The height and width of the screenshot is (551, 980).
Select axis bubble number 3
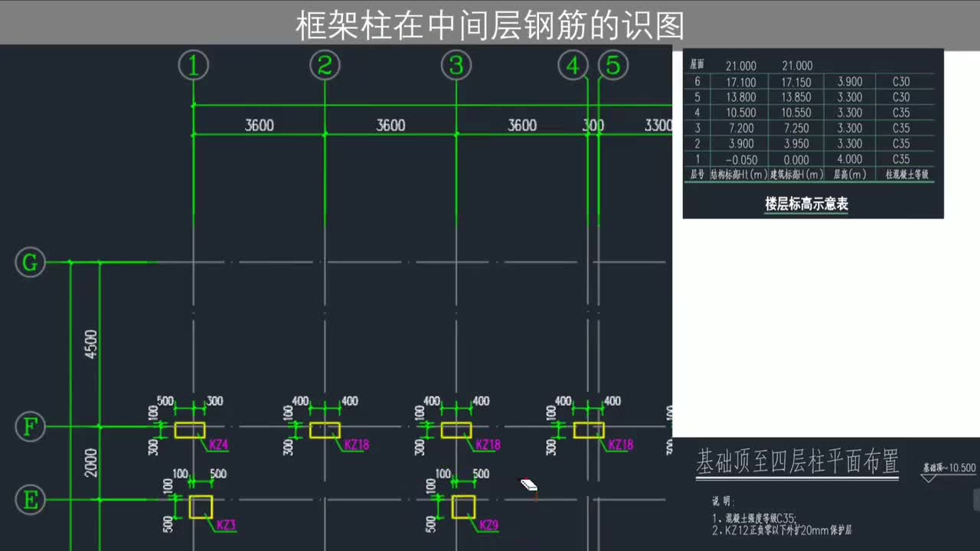(456, 66)
